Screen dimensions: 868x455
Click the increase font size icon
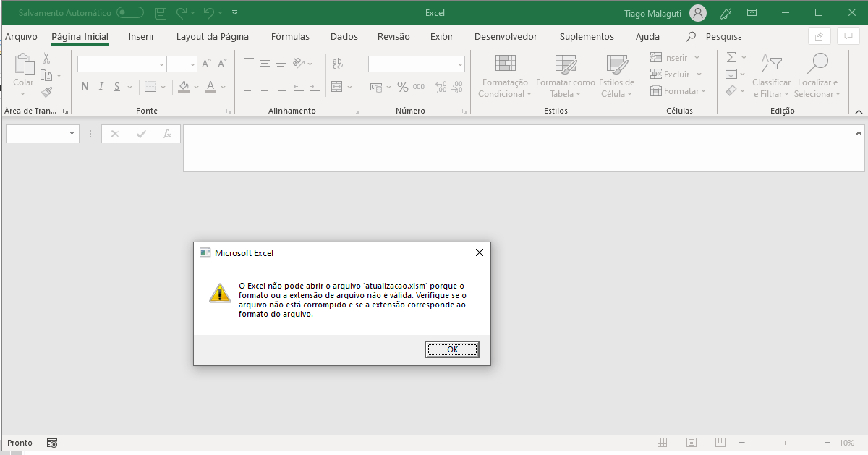tap(206, 64)
